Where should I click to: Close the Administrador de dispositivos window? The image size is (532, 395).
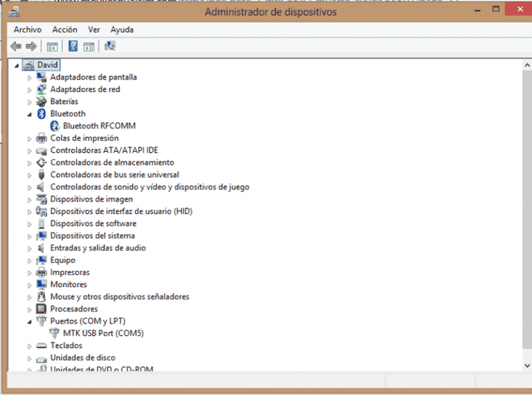[520, 9]
